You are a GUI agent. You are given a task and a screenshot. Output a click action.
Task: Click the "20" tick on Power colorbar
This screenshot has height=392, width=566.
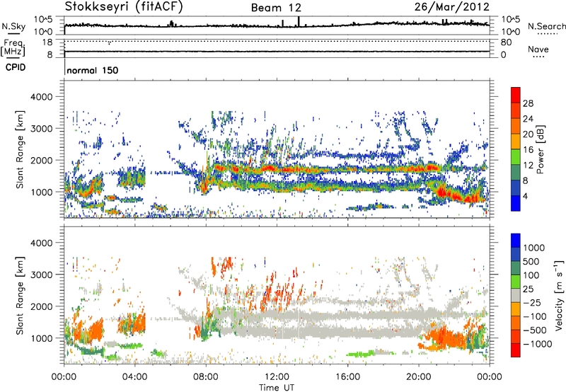coord(528,134)
